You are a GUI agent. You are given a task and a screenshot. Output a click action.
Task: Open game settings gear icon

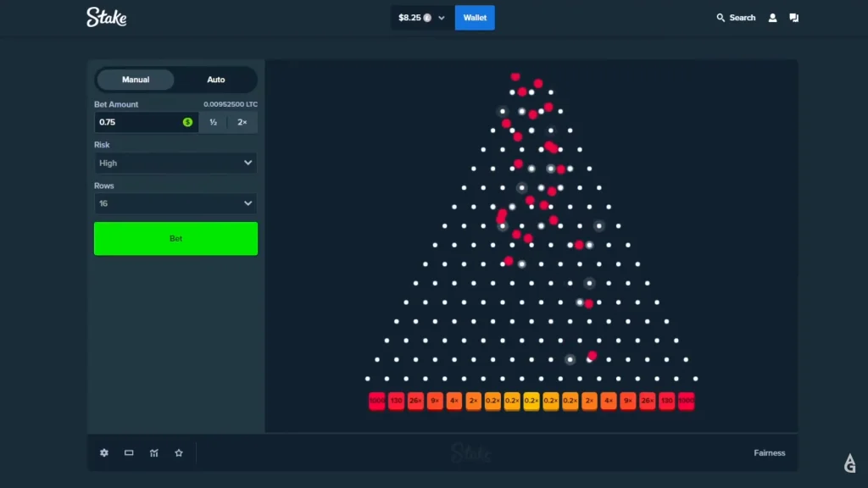coord(104,452)
